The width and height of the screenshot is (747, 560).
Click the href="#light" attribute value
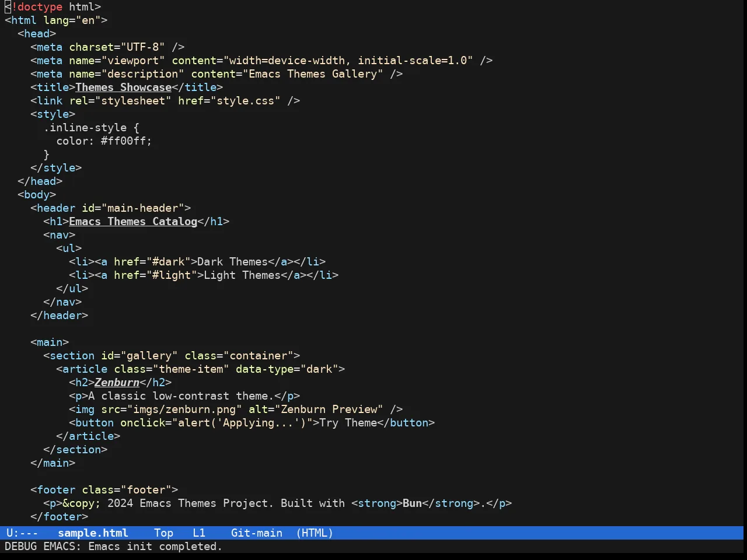(172, 275)
